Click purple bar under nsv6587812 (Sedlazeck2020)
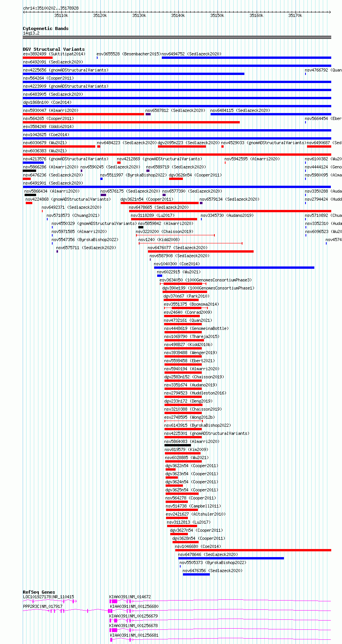342x644 pixels. click(x=148, y=114)
